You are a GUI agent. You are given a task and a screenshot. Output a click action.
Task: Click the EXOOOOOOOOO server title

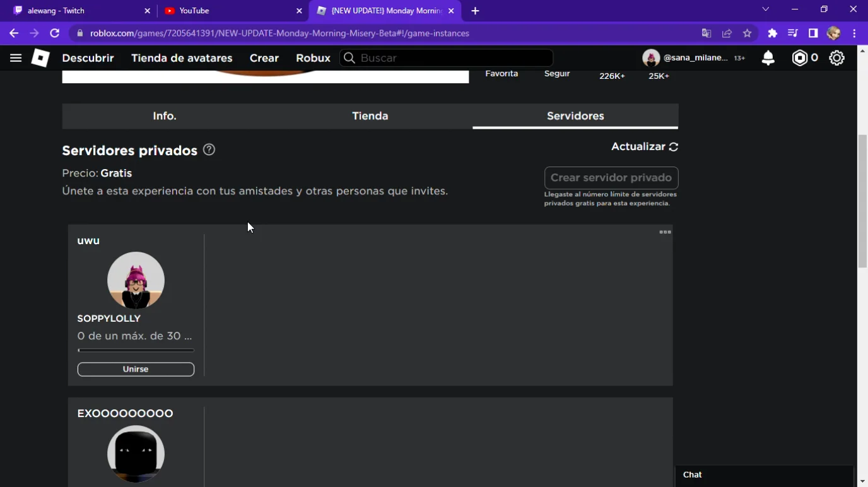(x=125, y=413)
